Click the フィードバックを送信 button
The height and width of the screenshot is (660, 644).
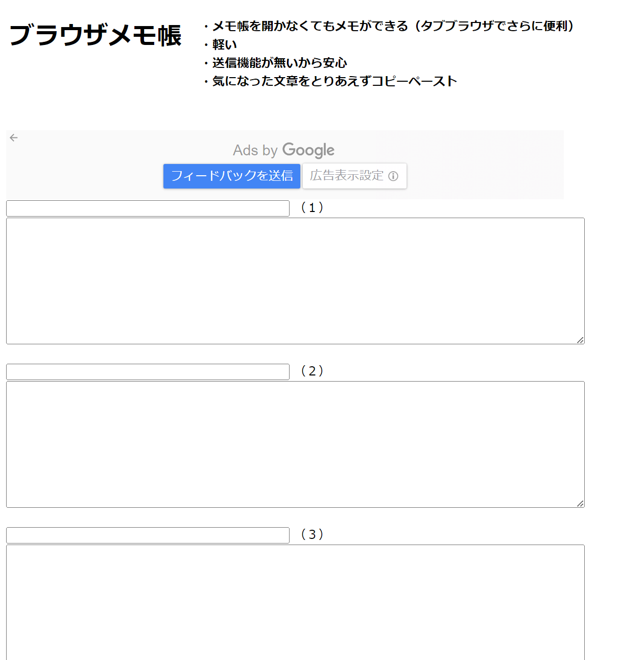point(232,176)
